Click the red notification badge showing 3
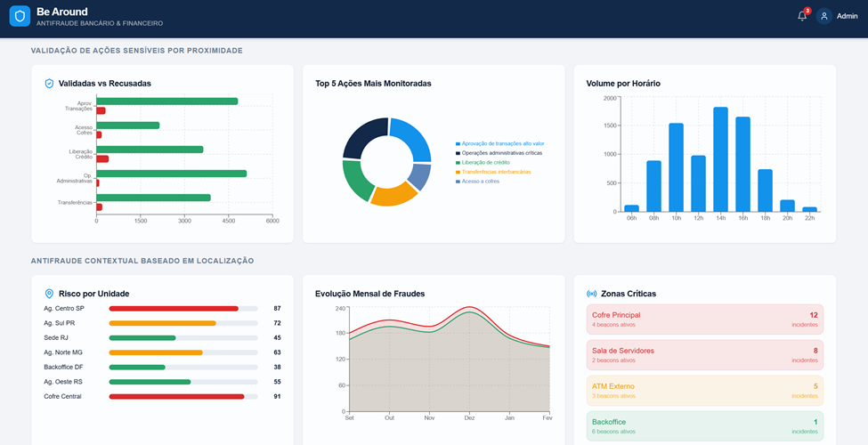Screen dimensions: 868x445 pos(807,11)
